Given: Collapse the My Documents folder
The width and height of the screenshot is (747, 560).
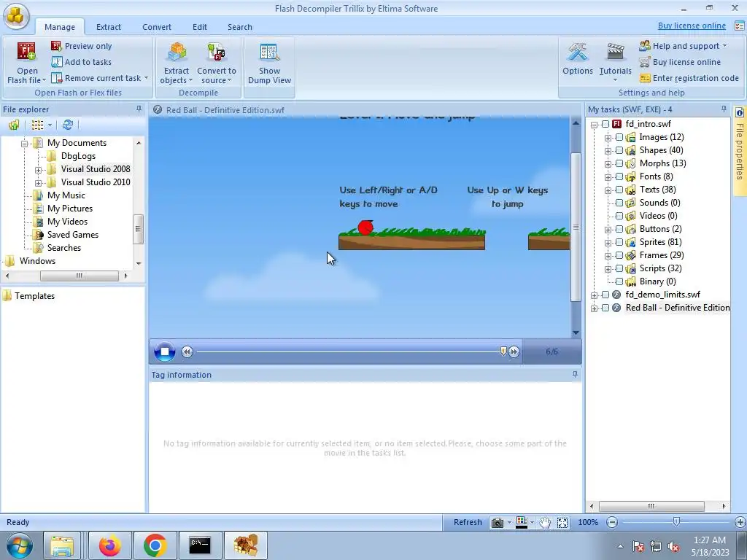Looking at the screenshot, I should coord(24,144).
